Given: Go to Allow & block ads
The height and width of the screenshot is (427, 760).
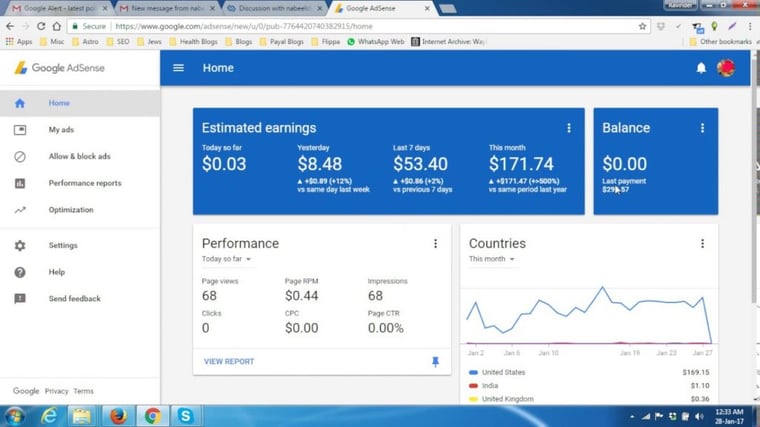Looking at the screenshot, I should (79, 157).
